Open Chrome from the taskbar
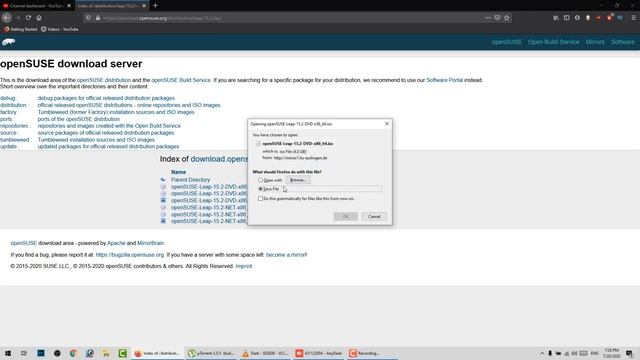 (73, 353)
